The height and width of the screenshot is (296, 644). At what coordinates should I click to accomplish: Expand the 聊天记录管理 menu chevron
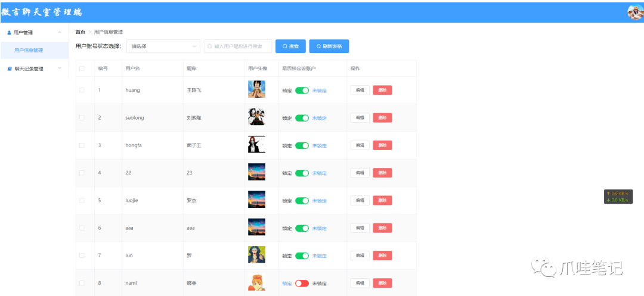60,68
